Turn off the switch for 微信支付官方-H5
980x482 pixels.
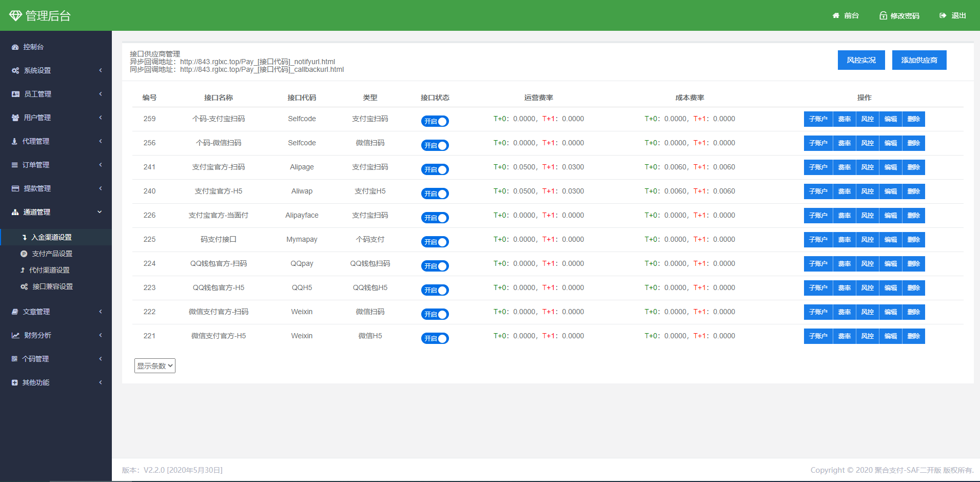(435, 339)
